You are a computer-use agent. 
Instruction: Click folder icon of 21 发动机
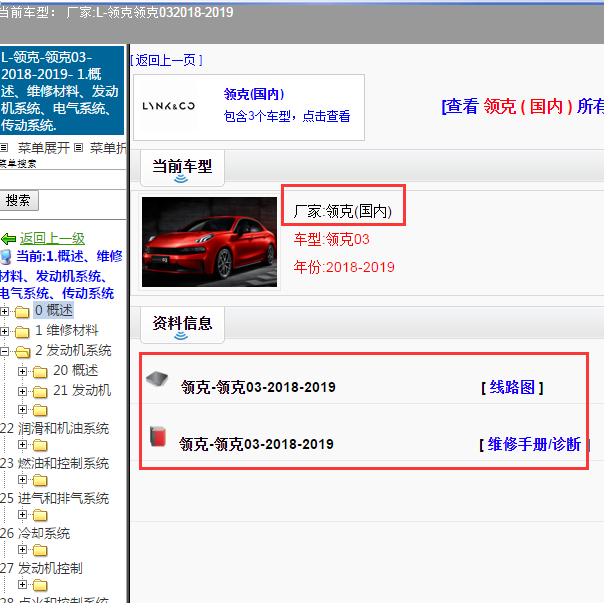[x=40, y=392]
